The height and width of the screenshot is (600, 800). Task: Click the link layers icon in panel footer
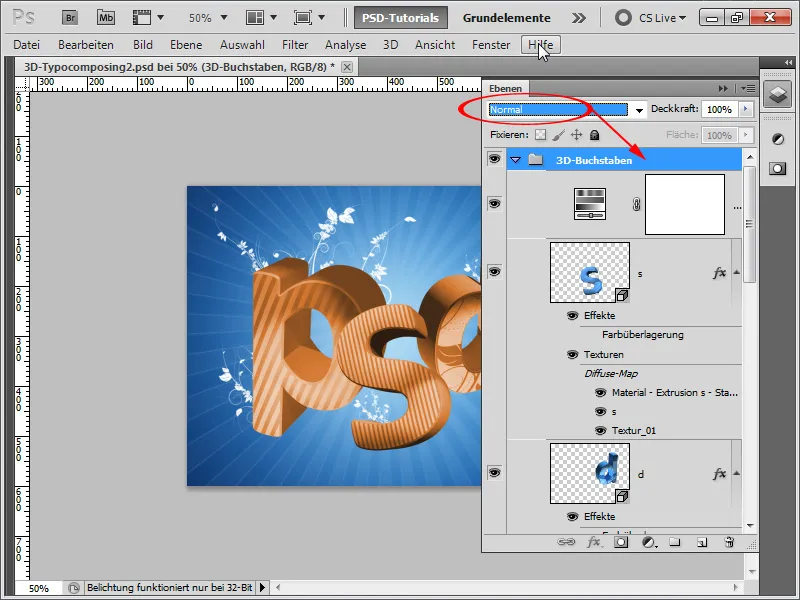coord(566,542)
